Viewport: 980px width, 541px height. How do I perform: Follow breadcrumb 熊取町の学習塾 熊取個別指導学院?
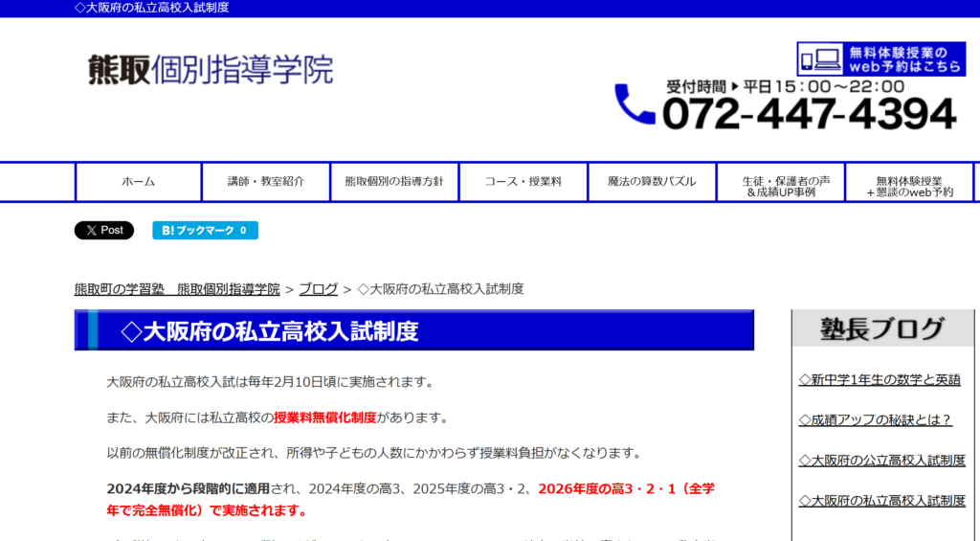(x=177, y=289)
